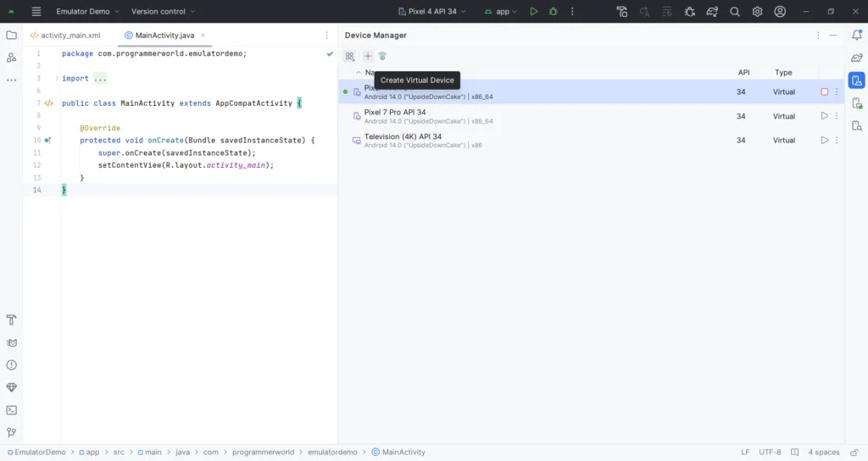Open the Running Devices sidebar icon
This screenshot has height=461, width=868.
857,103
